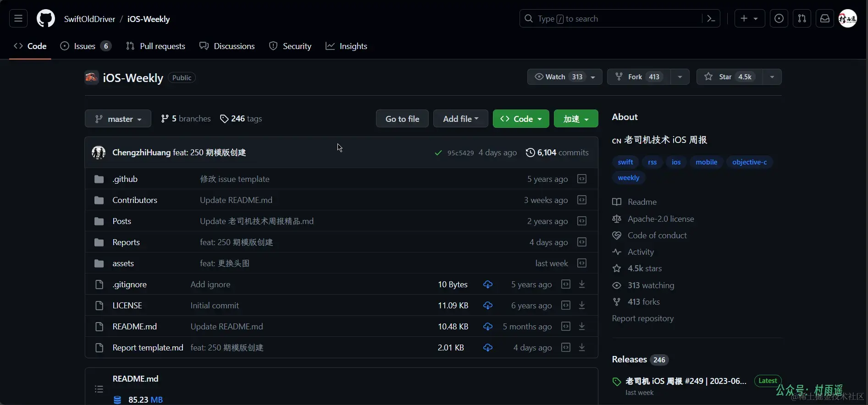This screenshot has width=868, height=405.
Task: Open the create new plus dropdown
Action: [x=750, y=19]
